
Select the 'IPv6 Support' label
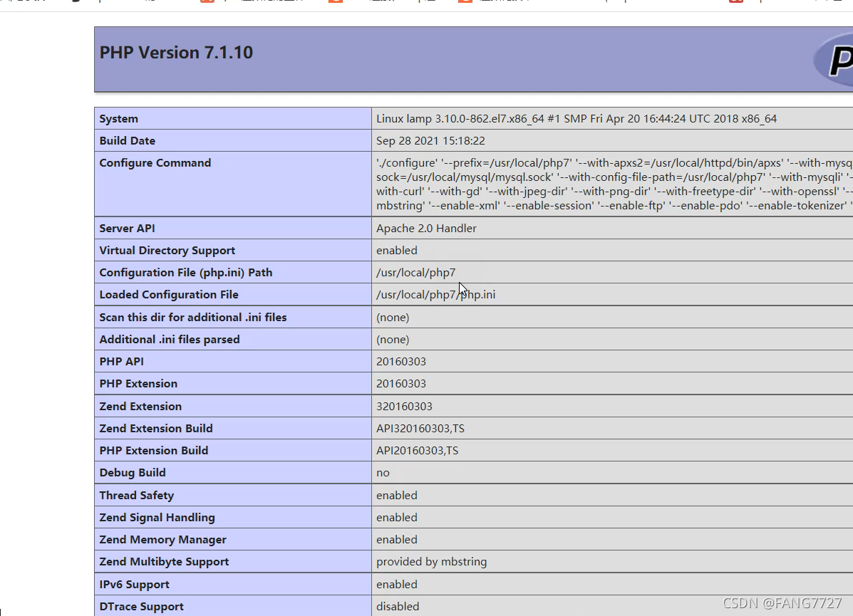coord(135,585)
